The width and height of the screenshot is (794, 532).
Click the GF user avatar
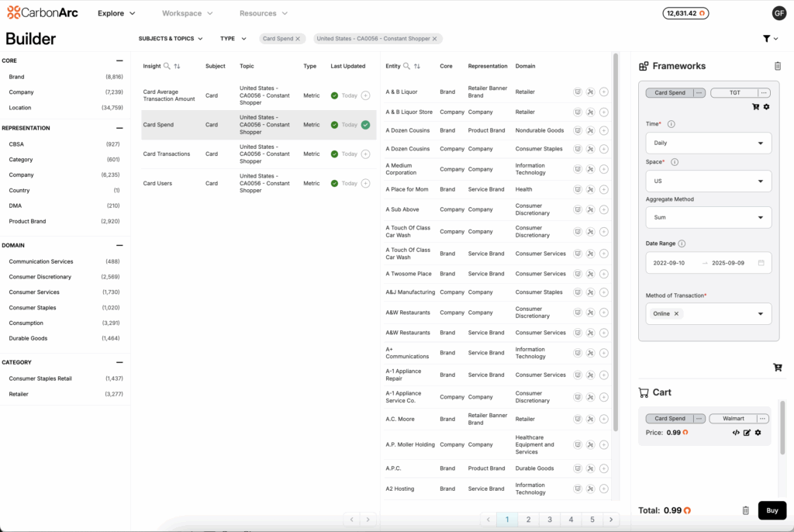click(778, 13)
